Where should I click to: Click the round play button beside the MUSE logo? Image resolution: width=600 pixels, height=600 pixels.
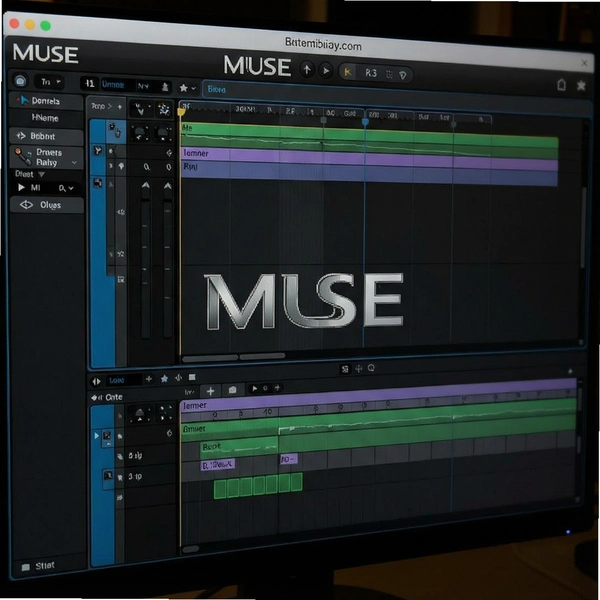coord(326,71)
